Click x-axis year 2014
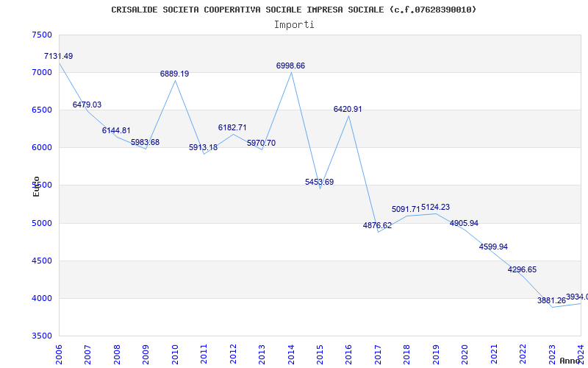 [x=291, y=354]
